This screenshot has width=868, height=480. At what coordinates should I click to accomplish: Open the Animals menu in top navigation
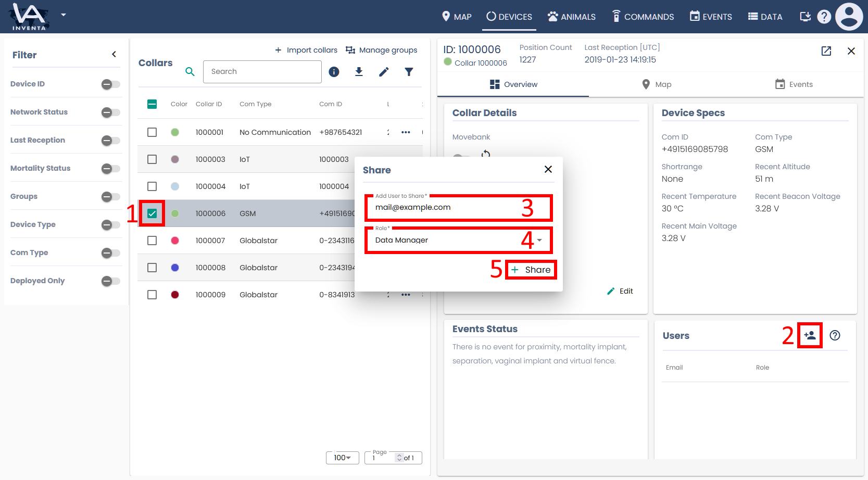pyautogui.click(x=571, y=17)
